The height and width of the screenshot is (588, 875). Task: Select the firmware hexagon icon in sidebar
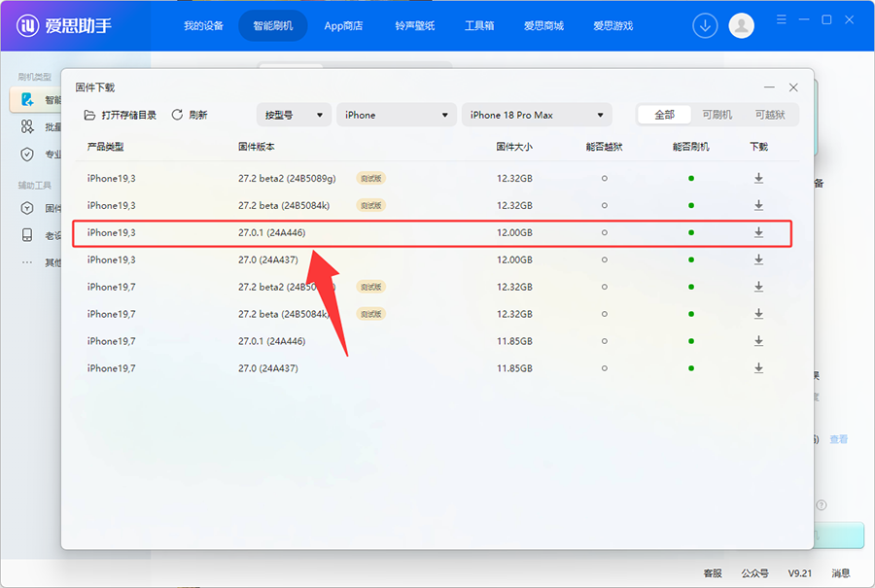(27, 208)
